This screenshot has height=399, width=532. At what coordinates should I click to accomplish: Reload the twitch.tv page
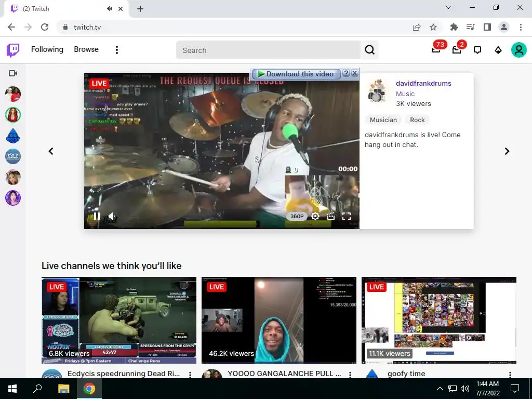(x=45, y=27)
